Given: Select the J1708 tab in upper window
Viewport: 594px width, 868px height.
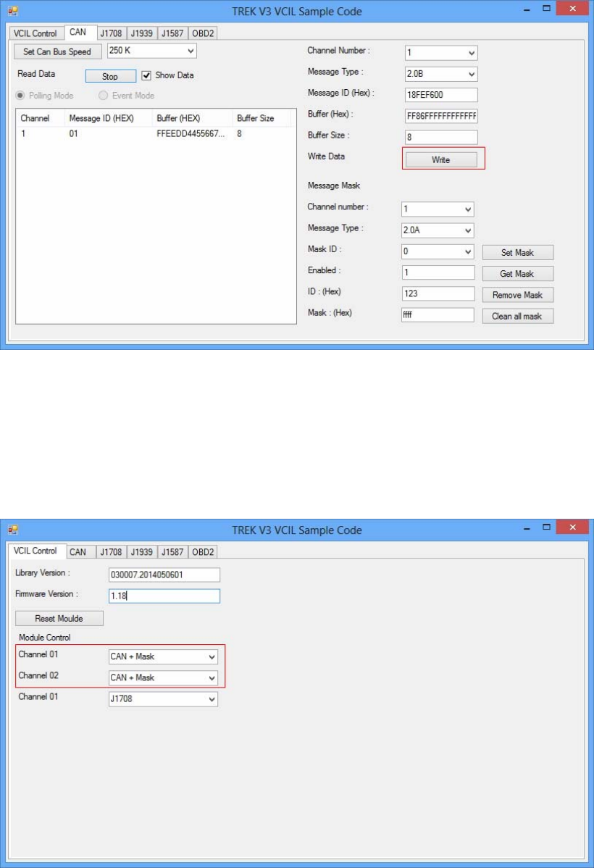Looking at the screenshot, I should click(112, 33).
